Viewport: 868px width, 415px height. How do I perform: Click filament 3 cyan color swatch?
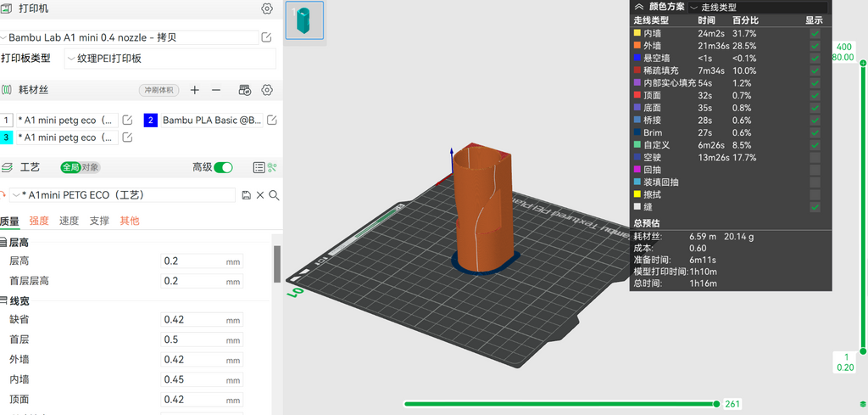click(7, 137)
